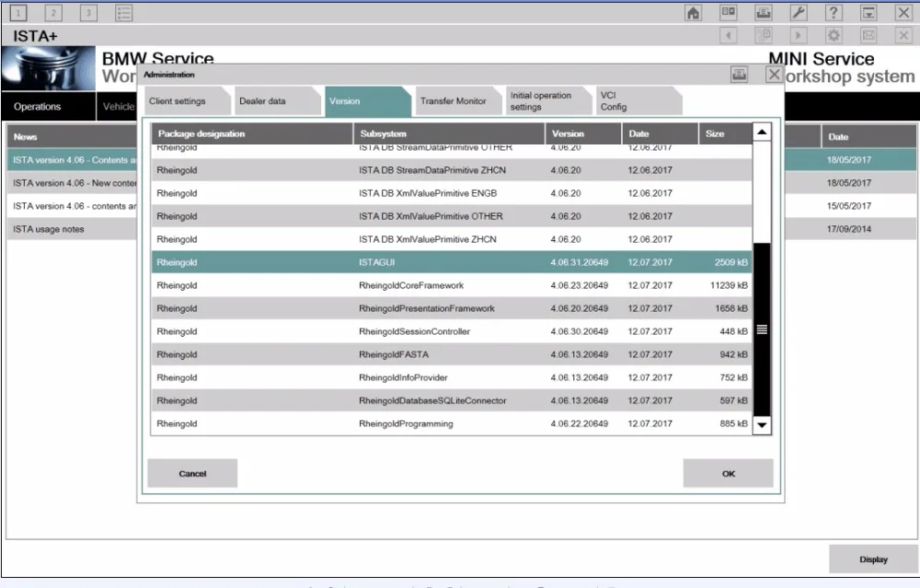Open the Home icon in top toolbar
The height and width of the screenshot is (588, 920).
(x=693, y=12)
